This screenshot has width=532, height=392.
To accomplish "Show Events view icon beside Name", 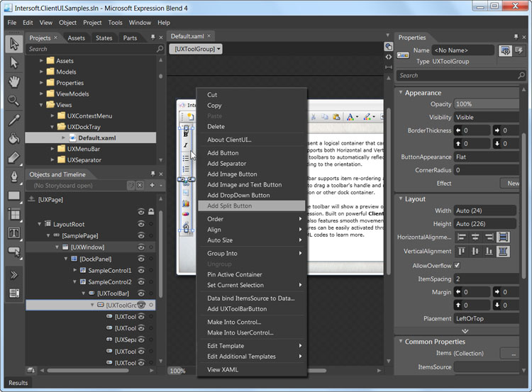I will coord(519,51).
